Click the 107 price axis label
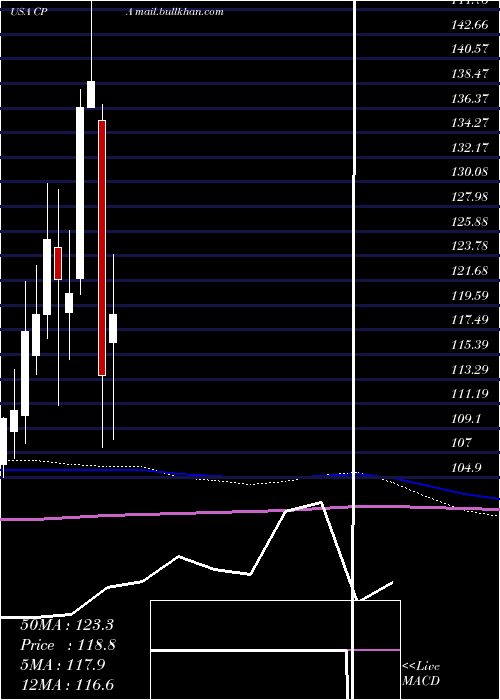The width and height of the screenshot is (500, 700). coord(462,443)
